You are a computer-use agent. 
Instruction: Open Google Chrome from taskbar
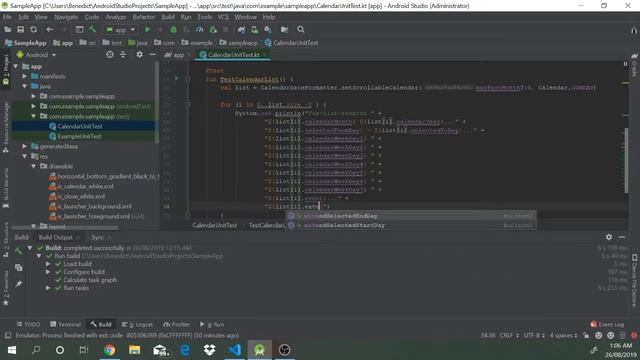click(109, 350)
